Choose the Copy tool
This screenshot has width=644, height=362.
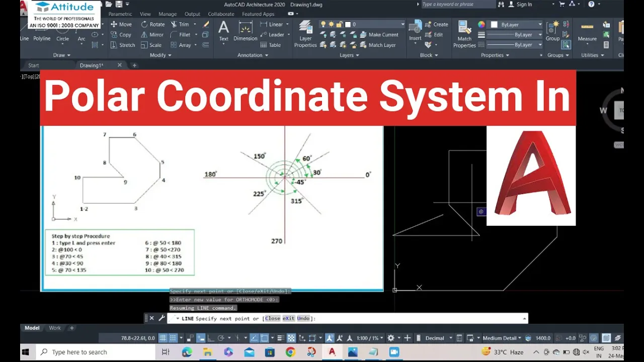[x=121, y=35]
